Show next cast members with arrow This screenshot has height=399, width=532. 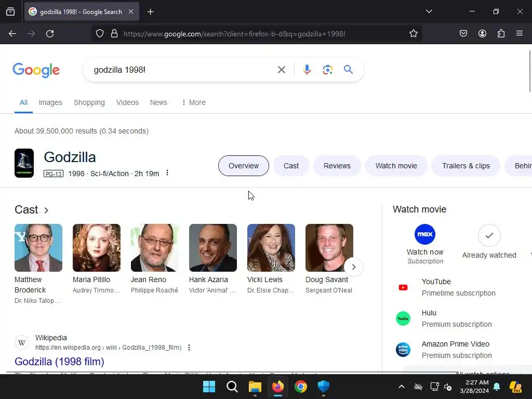click(x=353, y=267)
